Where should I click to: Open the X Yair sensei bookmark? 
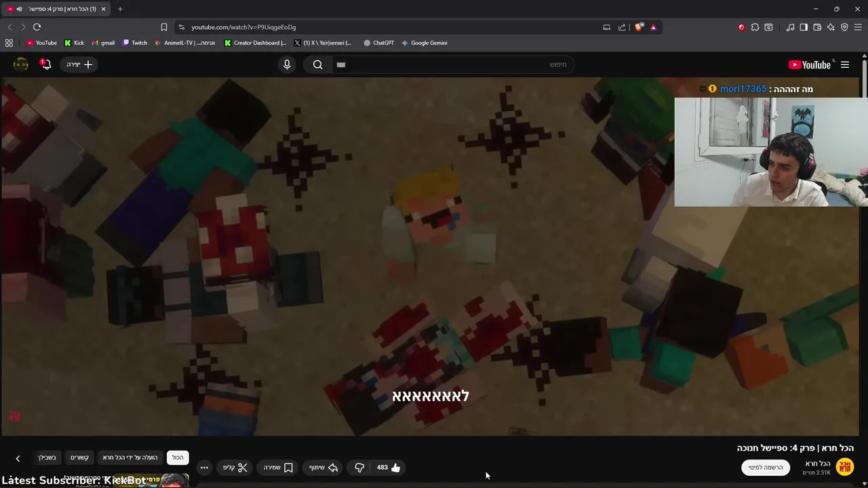(323, 43)
